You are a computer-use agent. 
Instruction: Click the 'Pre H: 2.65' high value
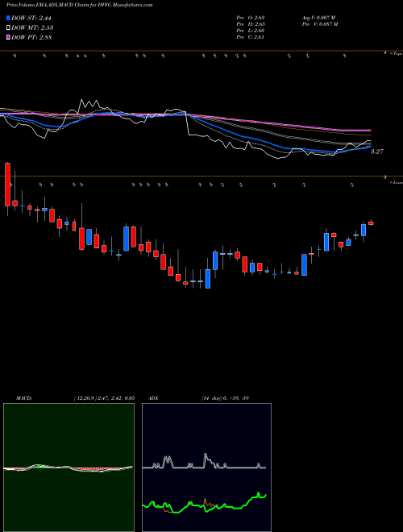(251, 24)
